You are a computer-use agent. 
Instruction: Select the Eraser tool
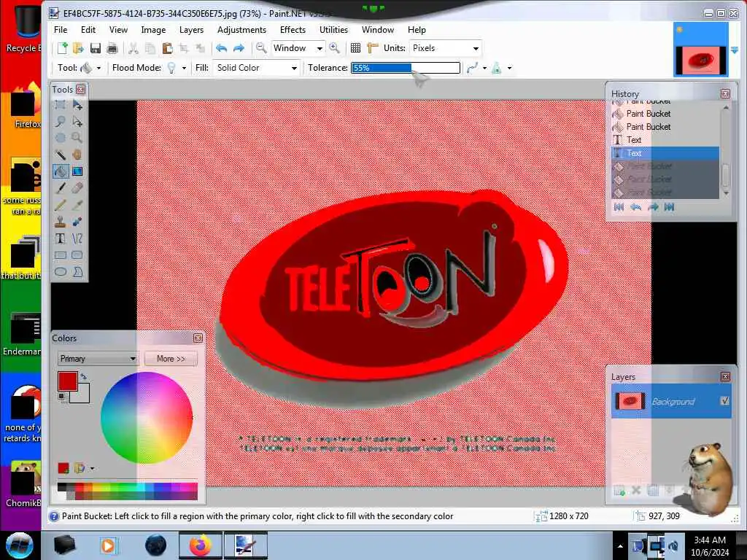(x=77, y=188)
